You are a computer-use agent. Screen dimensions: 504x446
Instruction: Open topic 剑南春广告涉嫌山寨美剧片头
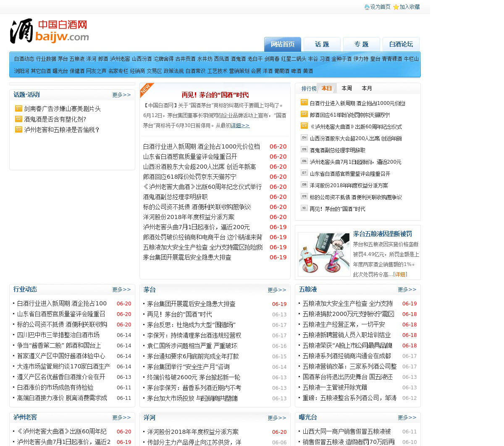63,109
